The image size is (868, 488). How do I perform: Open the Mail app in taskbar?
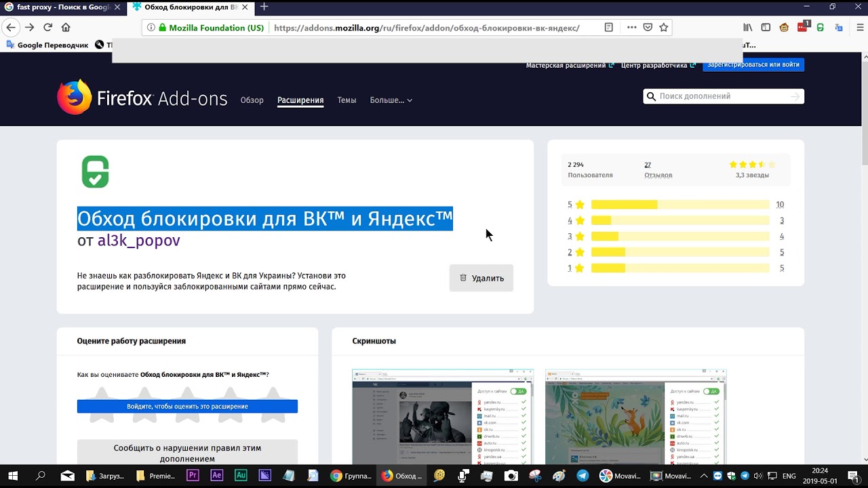tap(67, 476)
